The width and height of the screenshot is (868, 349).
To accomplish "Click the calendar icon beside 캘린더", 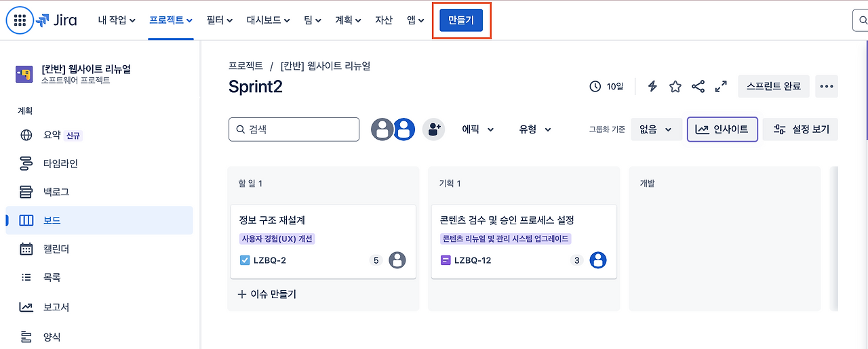I will [x=26, y=249].
